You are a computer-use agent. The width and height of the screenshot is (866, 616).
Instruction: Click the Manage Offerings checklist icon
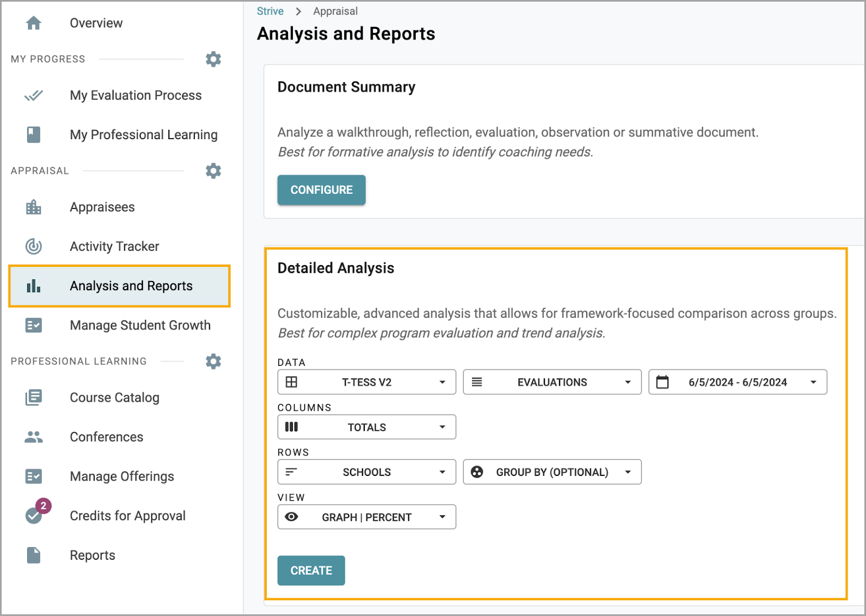click(34, 476)
